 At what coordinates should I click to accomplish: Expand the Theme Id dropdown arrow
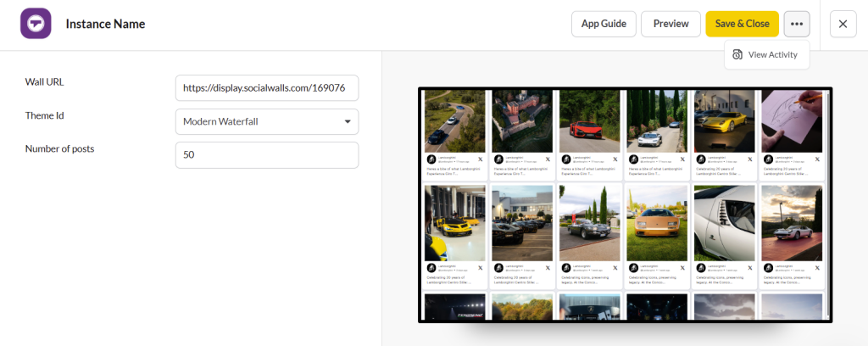[348, 122]
